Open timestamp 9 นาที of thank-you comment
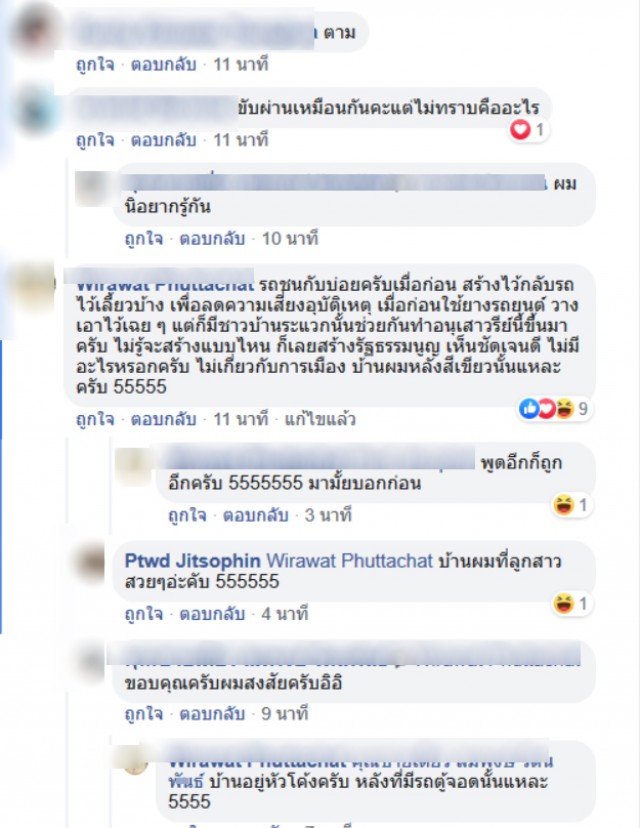 pos(285,714)
